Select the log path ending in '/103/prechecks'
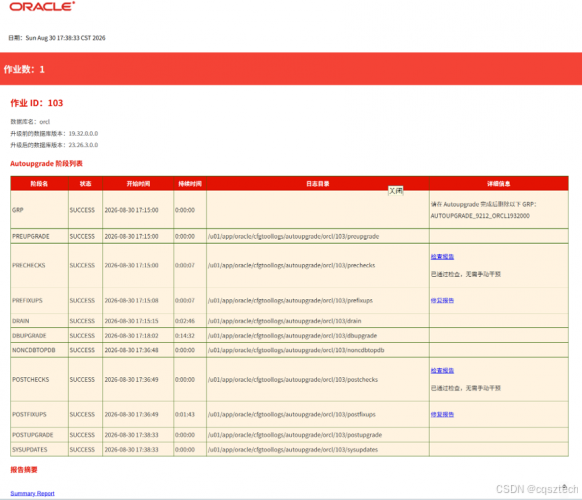The width and height of the screenshot is (582, 500). pos(292,265)
